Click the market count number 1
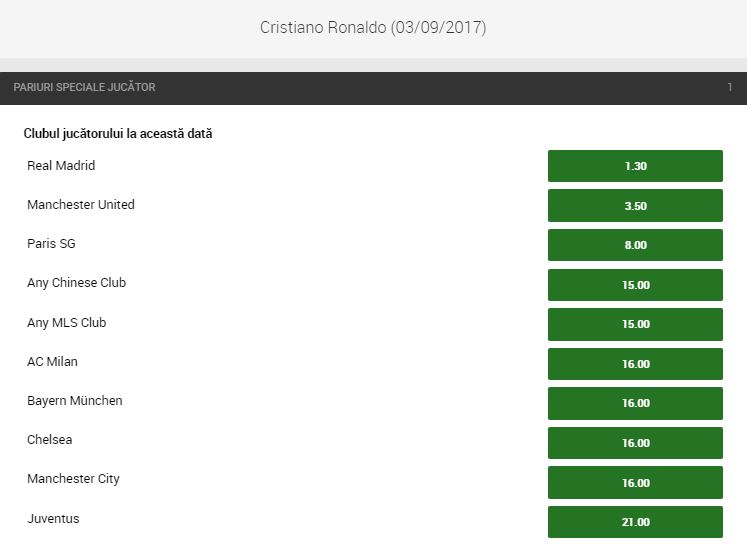Viewport: 747px width, 549px height. 729,88
